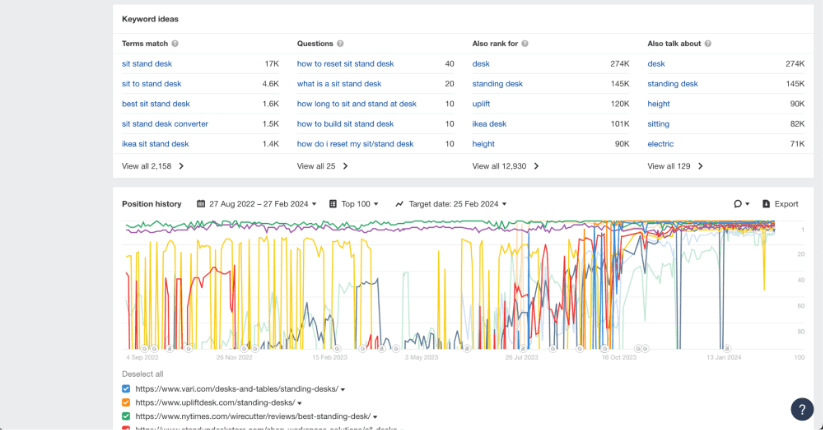Viewport: 823px width, 430px height.
Task: Open View all 2,158 terms match
Action: coord(152,166)
